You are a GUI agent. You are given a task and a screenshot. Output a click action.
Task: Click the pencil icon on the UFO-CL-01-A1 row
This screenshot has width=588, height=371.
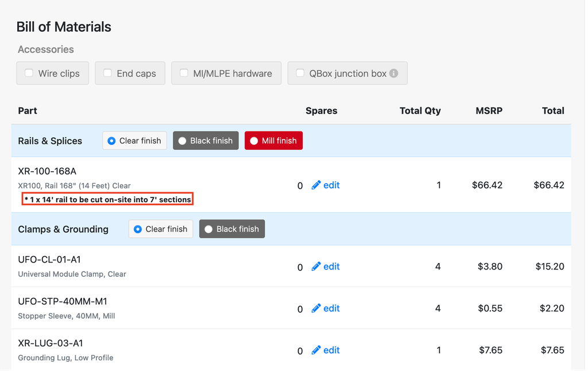point(316,266)
